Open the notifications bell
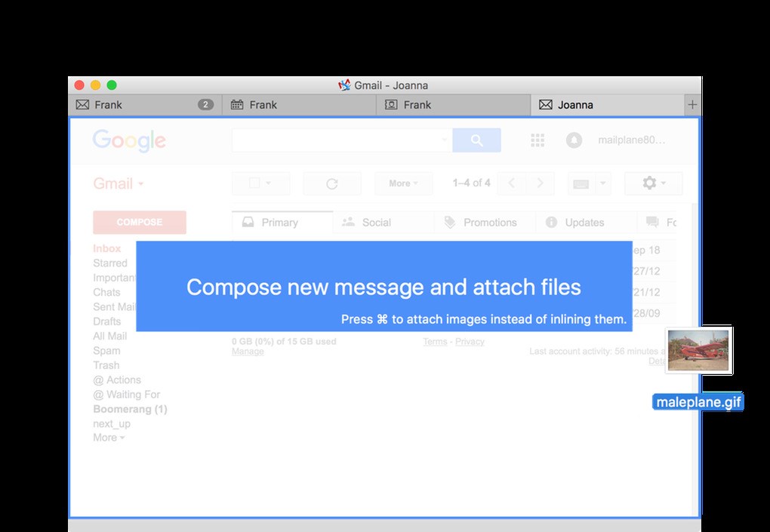Viewport: 770px width, 532px height. point(574,140)
